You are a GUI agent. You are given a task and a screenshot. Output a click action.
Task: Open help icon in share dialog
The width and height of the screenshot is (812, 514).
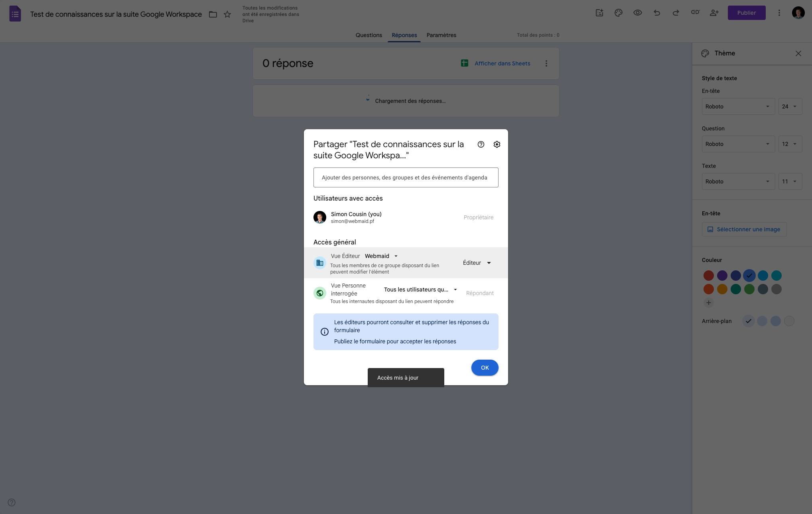(481, 144)
